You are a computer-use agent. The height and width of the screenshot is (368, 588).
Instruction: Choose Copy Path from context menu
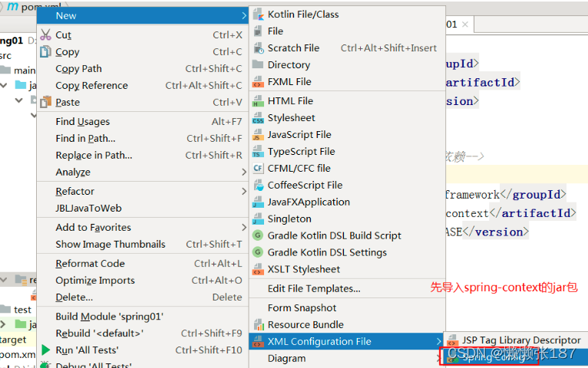[143, 68]
